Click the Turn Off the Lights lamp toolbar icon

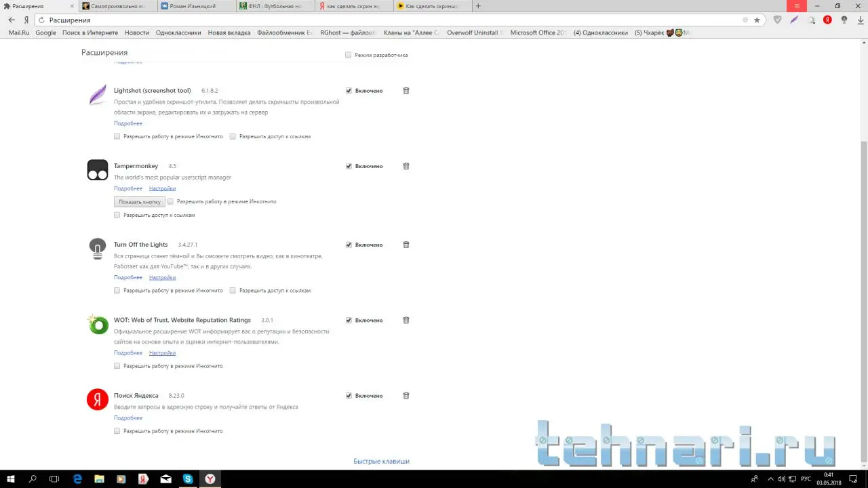pos(844,20)
